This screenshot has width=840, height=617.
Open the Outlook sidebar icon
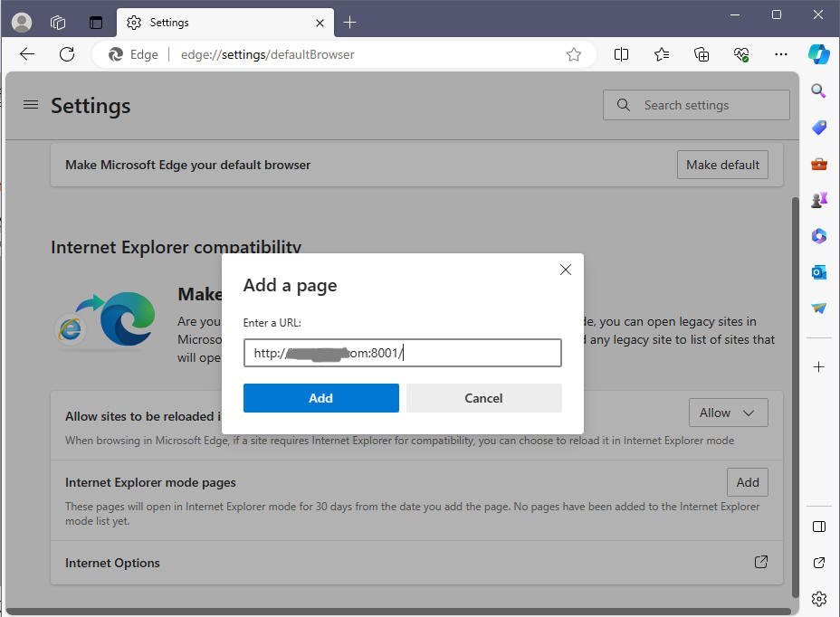click(x=818, y=272)
